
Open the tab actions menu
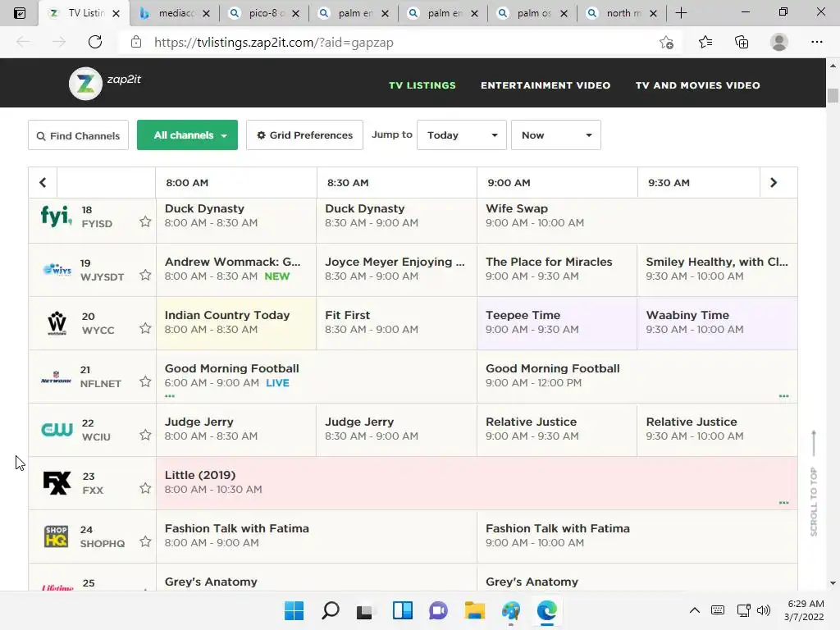pyautogui.click(x=20, y=13)
